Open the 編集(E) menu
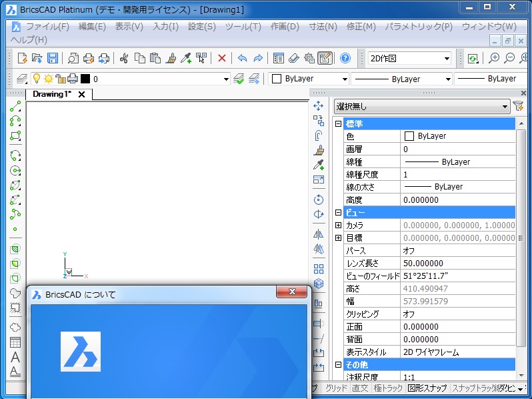 92,27
